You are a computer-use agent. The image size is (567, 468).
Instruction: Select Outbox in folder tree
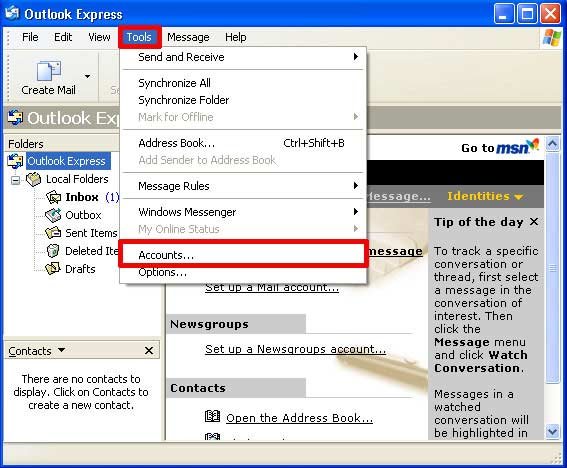tap(83, 215)
